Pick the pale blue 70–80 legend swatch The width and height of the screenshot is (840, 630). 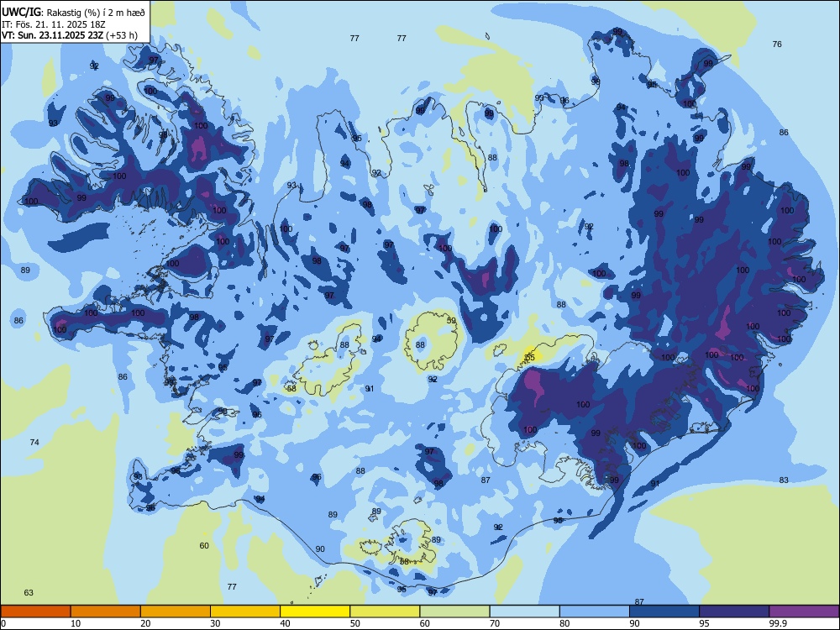click(x=524, y=612)
